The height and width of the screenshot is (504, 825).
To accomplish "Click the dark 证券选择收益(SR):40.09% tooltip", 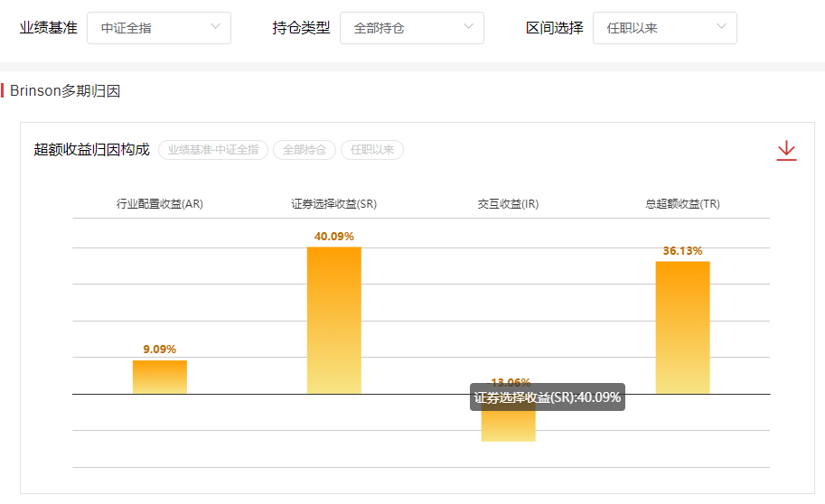I will click(548, 397).
